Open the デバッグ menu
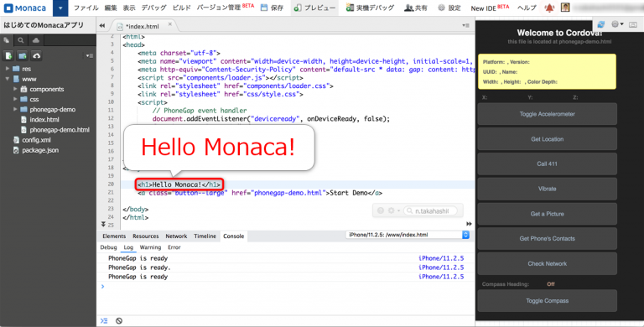 click(154, 8)
